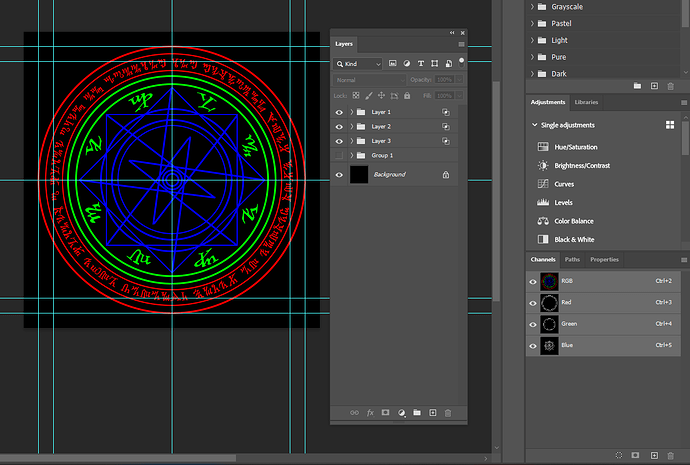Toggle Red channel visibility

click(x=533, y=303)
